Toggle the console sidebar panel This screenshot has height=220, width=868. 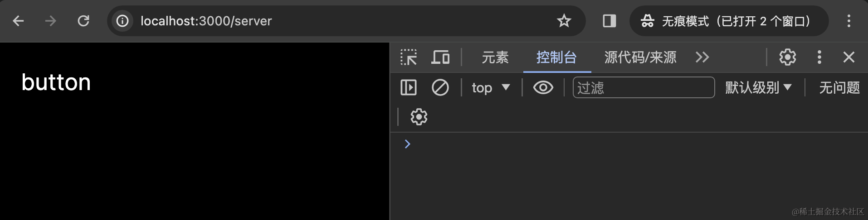(409, 87)
